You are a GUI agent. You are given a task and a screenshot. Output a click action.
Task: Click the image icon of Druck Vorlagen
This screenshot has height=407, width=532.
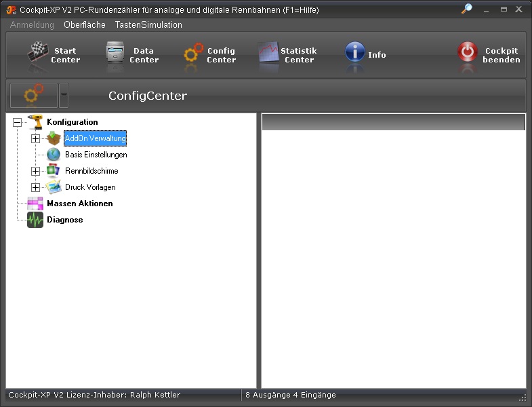(x=54, y=187)
